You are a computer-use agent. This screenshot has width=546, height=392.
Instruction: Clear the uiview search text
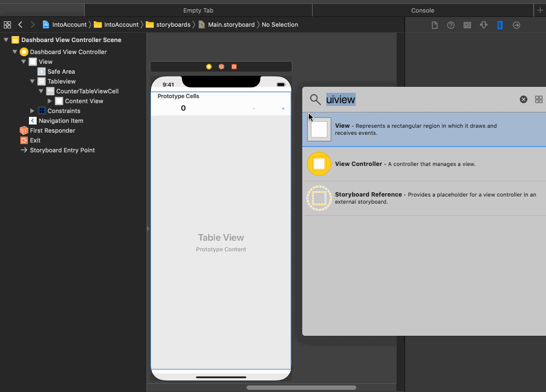[x=524, y=99]
